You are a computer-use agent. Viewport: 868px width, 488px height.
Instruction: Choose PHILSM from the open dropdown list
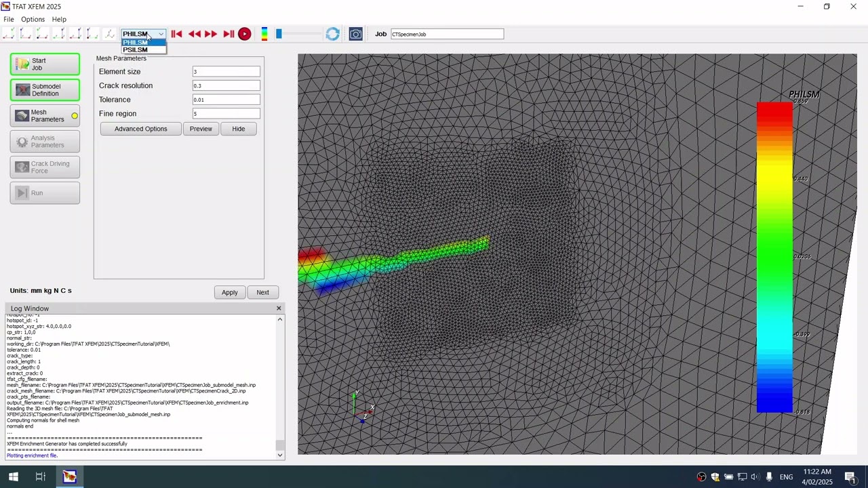point(143,42)
